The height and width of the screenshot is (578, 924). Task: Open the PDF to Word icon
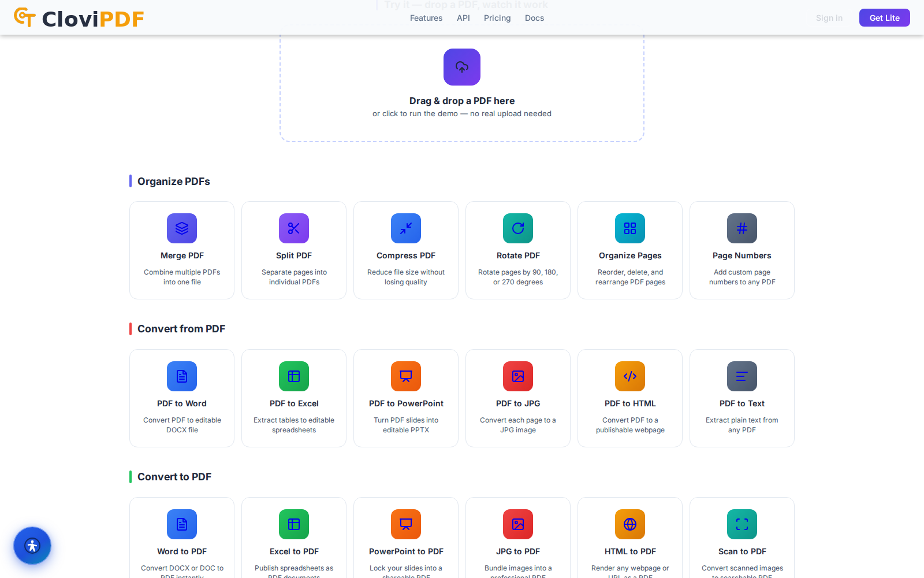pos(182,376)
